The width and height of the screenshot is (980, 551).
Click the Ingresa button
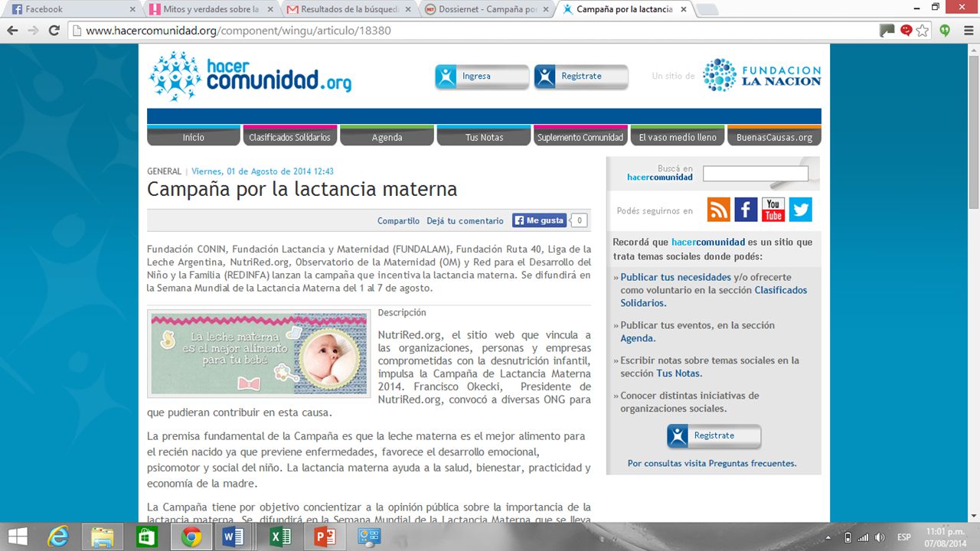[x=482, y=77]
